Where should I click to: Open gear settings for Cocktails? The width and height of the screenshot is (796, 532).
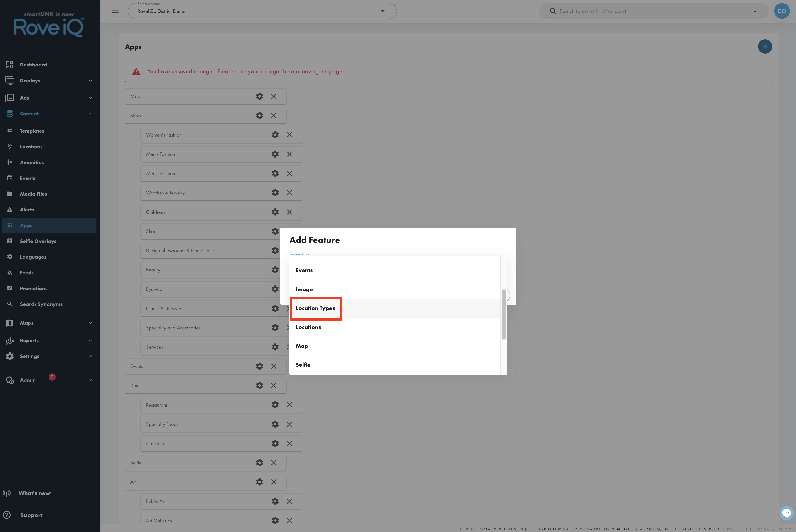[x=275, y=443]
